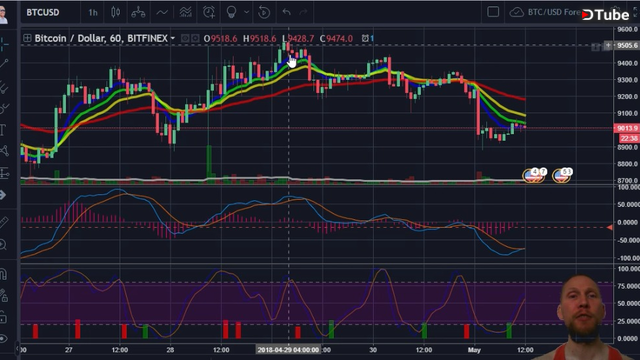Open the Bitcoin / Dollar, 60, BITFINEX title
The image size is (640, 360).
click(101, 38)
